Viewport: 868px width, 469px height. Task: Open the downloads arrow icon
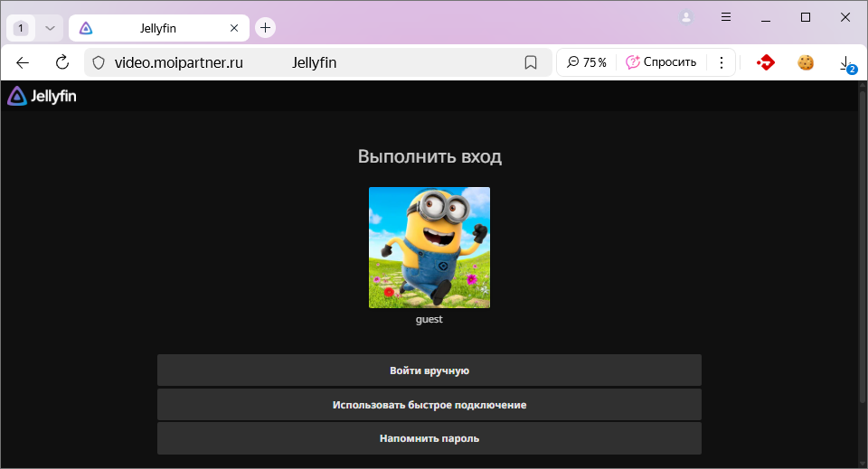click(845, 62)
